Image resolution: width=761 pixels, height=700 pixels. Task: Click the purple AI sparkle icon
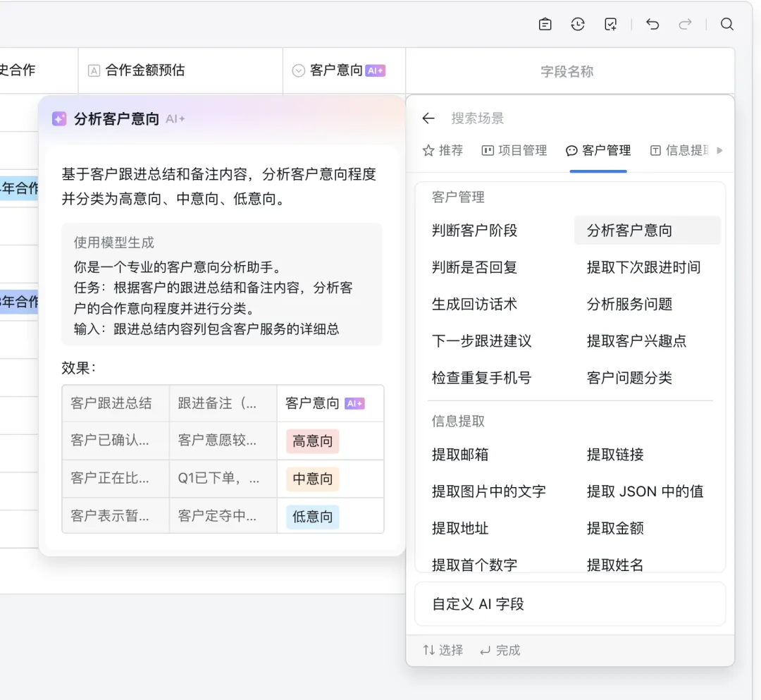pos(59,118)
